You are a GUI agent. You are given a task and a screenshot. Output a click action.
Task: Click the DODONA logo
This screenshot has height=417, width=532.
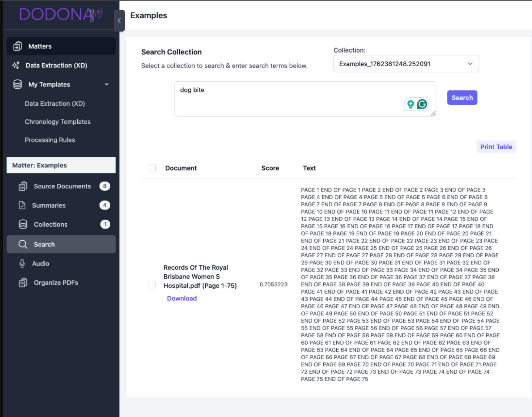coord(61,14)
